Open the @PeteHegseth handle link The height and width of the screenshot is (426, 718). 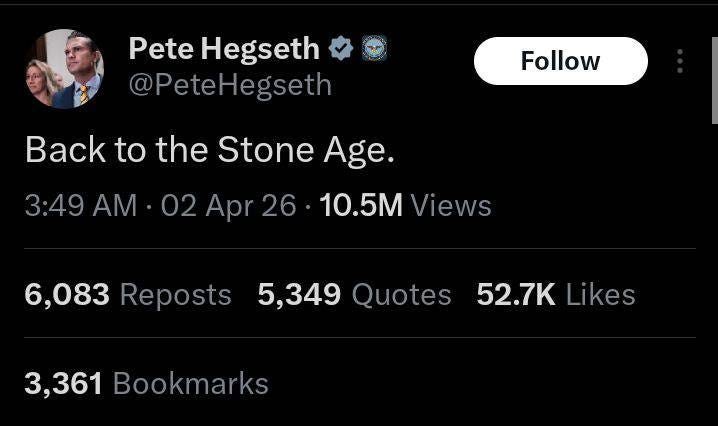(x=229, y=84)
